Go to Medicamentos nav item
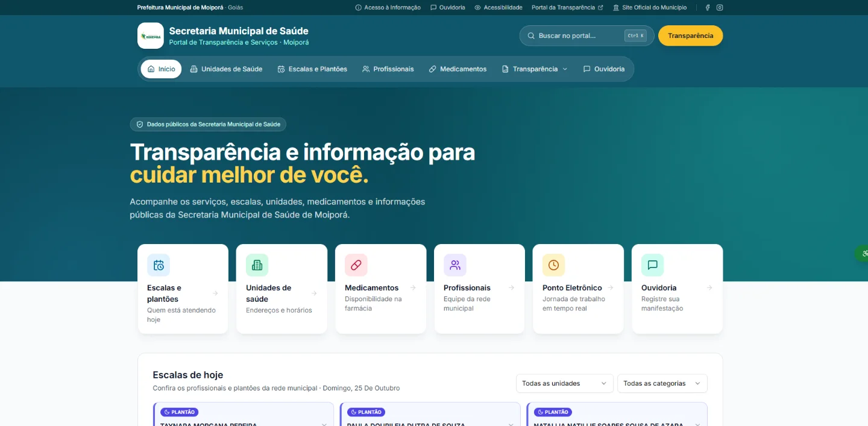Screen dimensions: 868x426 458,69
